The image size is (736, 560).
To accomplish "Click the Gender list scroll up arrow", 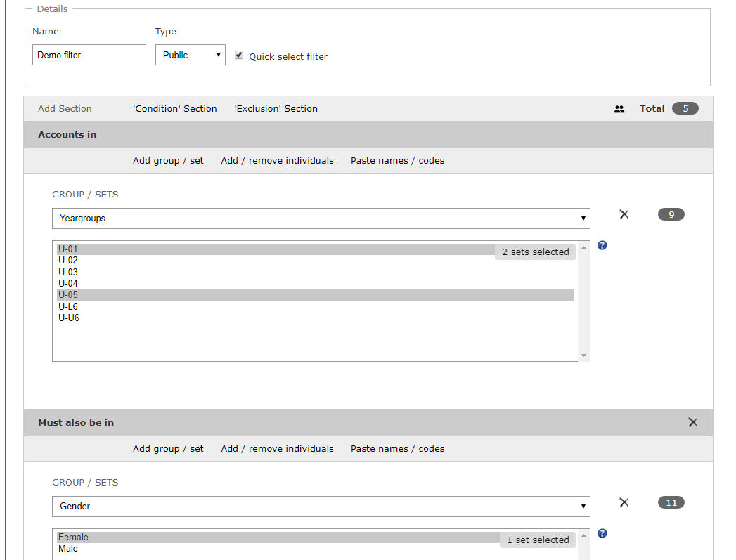I will 583,535.
